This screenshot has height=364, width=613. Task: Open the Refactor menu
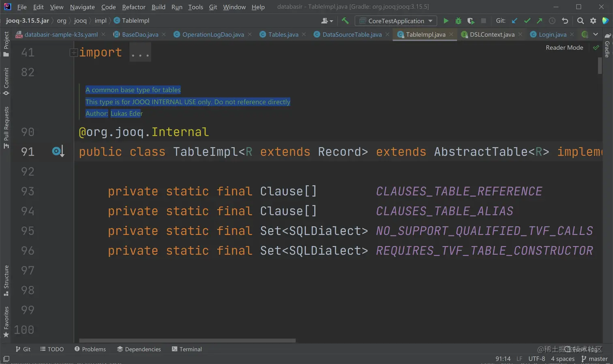(x=134, y=7)
